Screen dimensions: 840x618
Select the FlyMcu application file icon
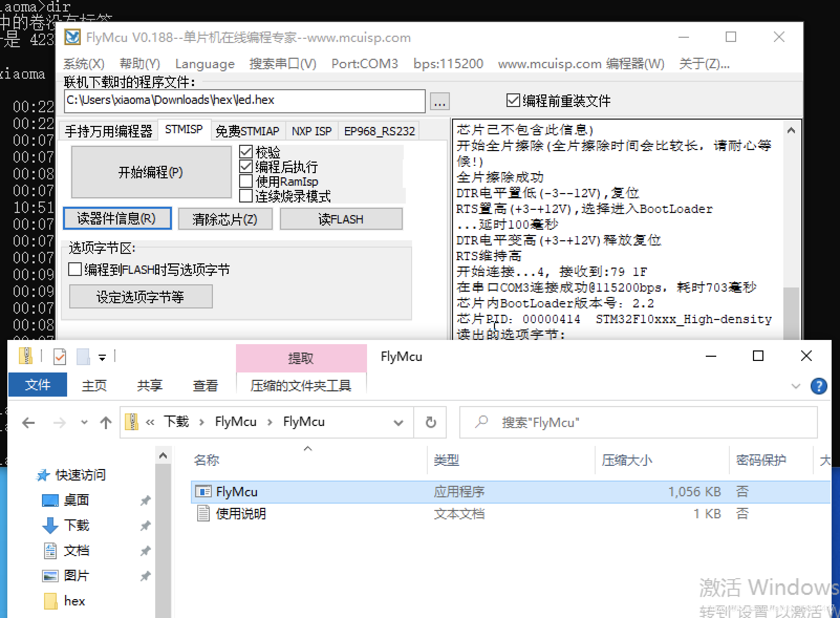click(203, 492)
